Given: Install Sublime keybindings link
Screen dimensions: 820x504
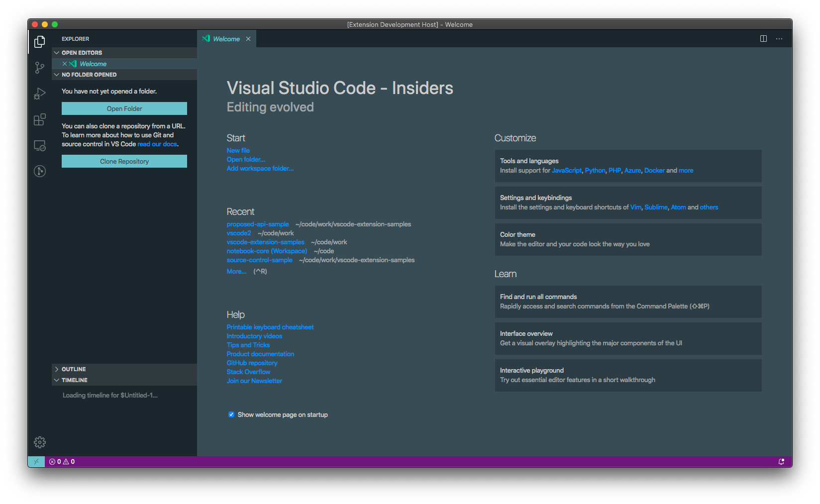Looking at the screenshot, I should 656,207.
